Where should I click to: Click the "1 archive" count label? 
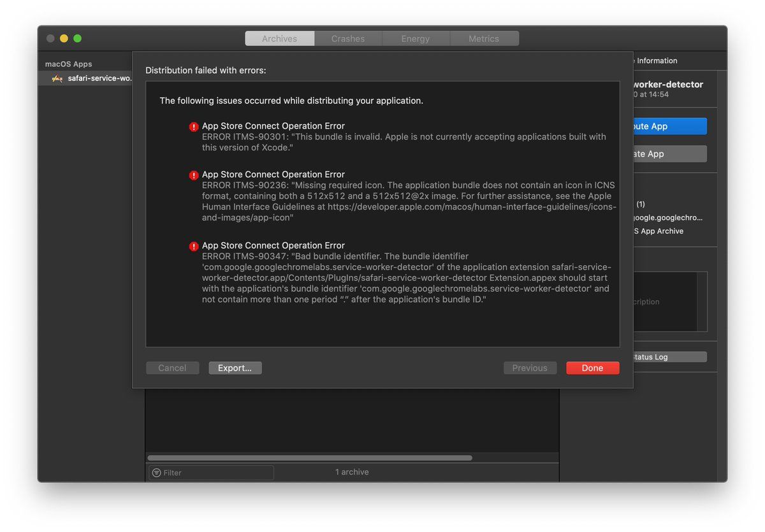click(x=352, y=472)
